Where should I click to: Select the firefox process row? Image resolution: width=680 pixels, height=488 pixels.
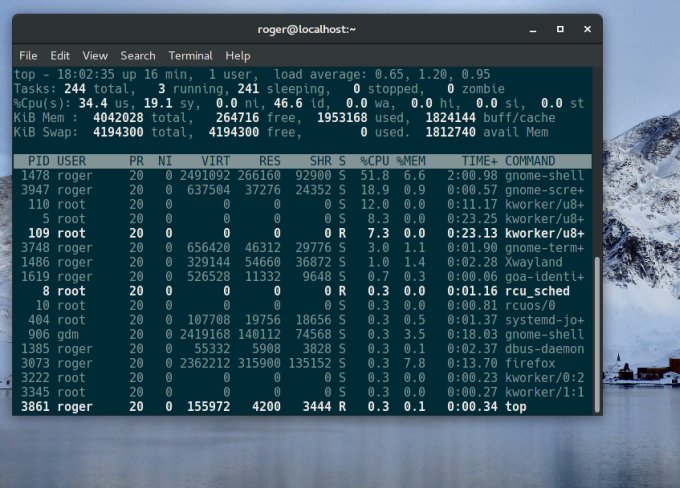pos(300,363)
